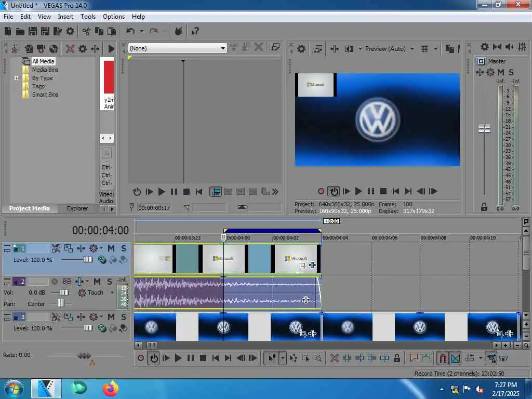532x399 pixels.
Task: Switch to the Explorer tab
Action: [x=77, y=208]
